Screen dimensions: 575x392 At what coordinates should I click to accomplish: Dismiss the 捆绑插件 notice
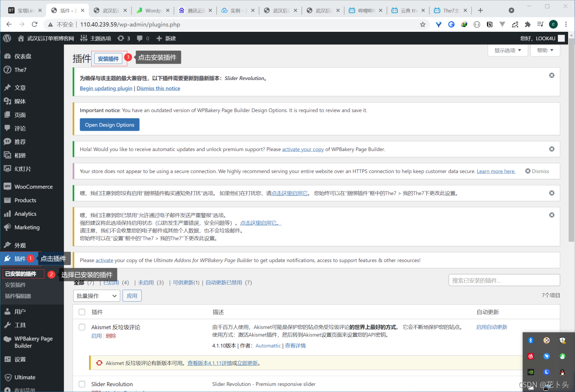(552, 193)
